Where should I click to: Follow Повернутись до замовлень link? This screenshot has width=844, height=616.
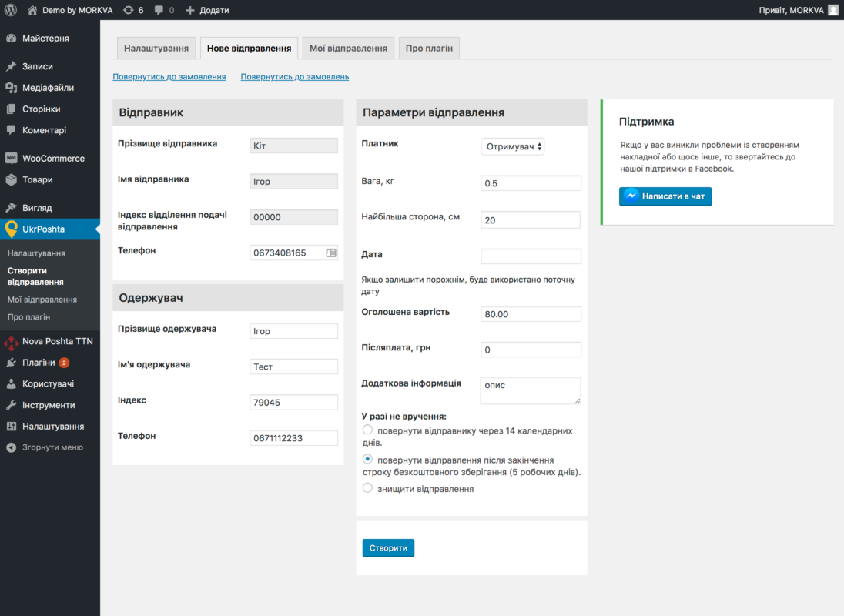click(x=294, y=76)
